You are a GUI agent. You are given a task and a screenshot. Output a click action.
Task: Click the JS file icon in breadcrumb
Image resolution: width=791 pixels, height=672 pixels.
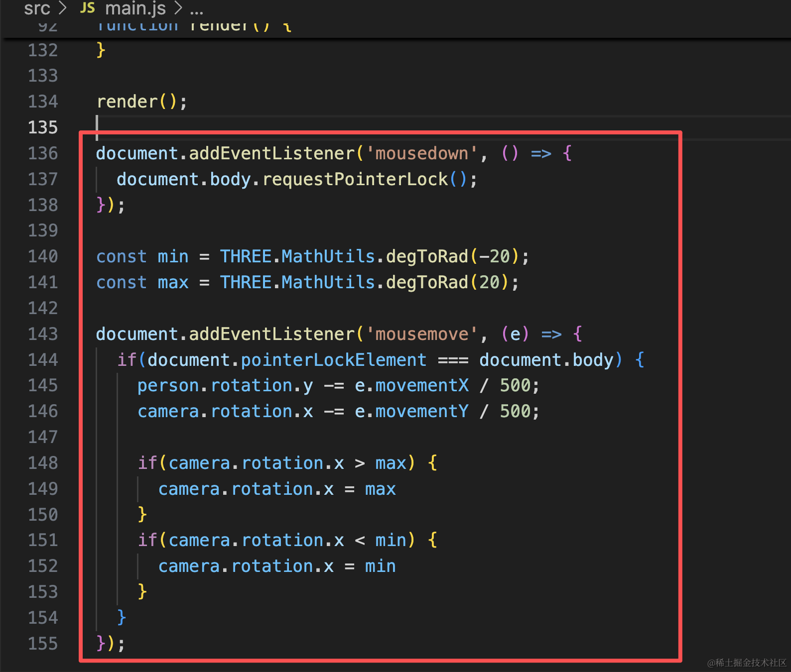[87, 7]
